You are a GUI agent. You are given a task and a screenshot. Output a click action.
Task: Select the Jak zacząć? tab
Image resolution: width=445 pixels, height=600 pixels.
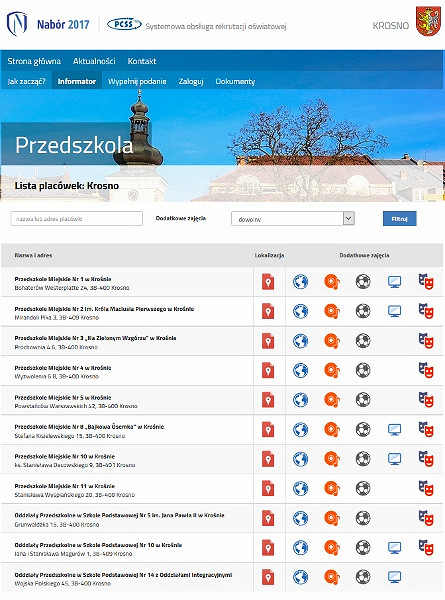pos(26,81)
